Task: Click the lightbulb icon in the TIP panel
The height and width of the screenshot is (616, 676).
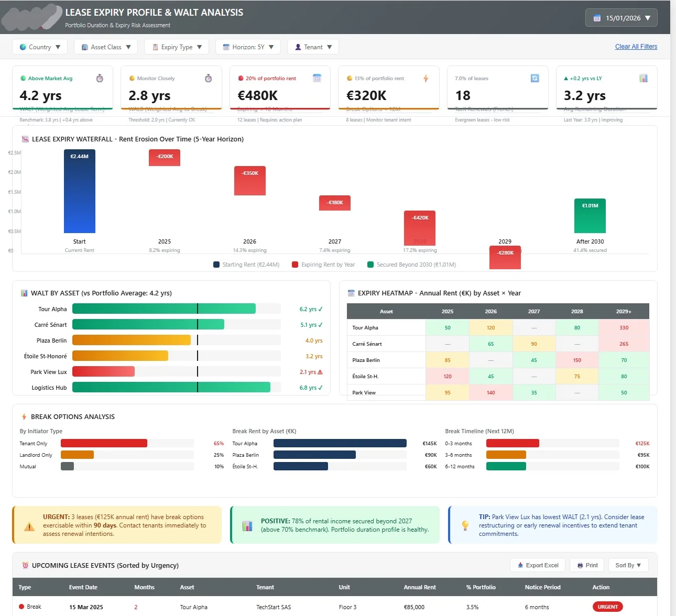Action: tap(465, 525)
